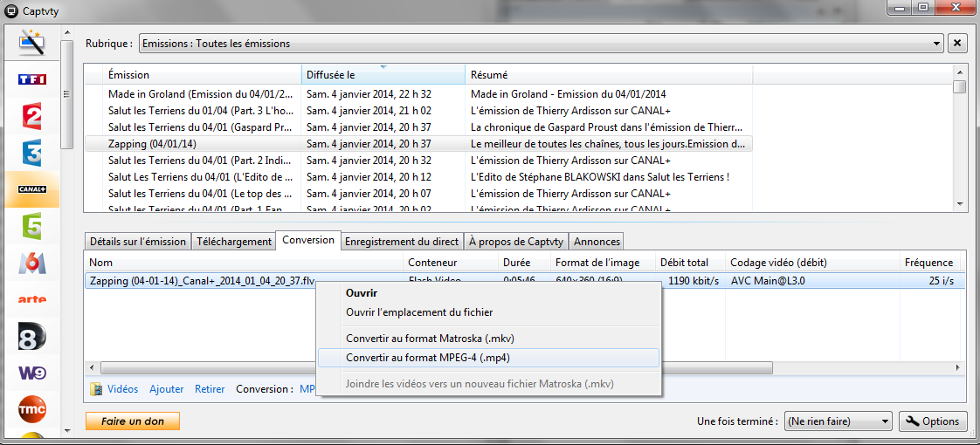Click the 'Faire un don' button
The image size is (980, 445).
point(133,421)
